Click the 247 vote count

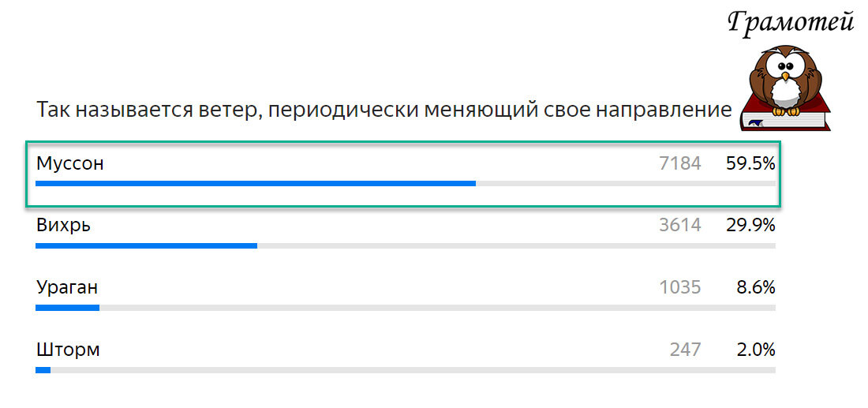(685, 350)
